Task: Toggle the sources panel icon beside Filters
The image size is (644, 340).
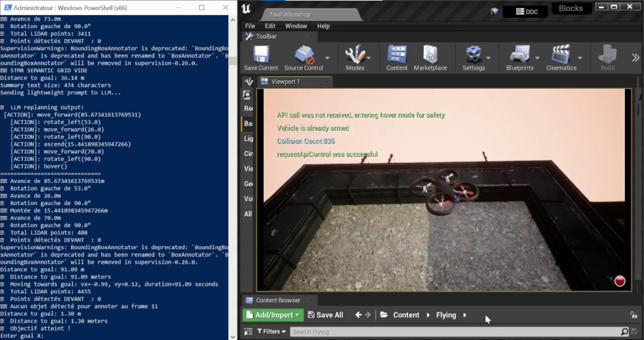Action: 248,332
